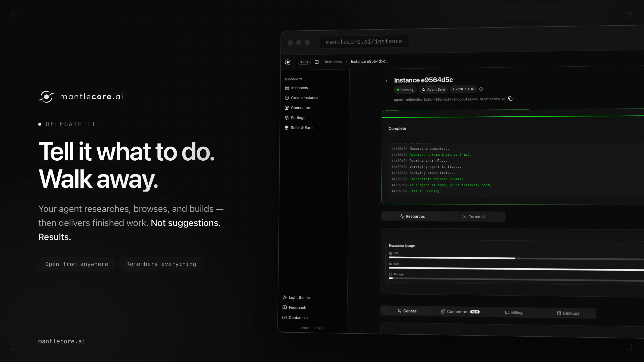Click the Storage usage bar
The image size is (644, 362).
pyautogui.click(x=516, y=279)
